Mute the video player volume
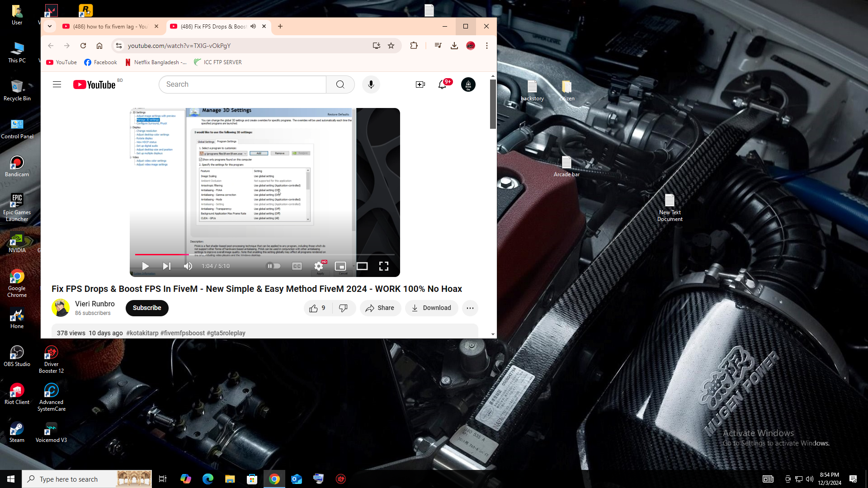This screenshot has width=868, height=488. 188,266
